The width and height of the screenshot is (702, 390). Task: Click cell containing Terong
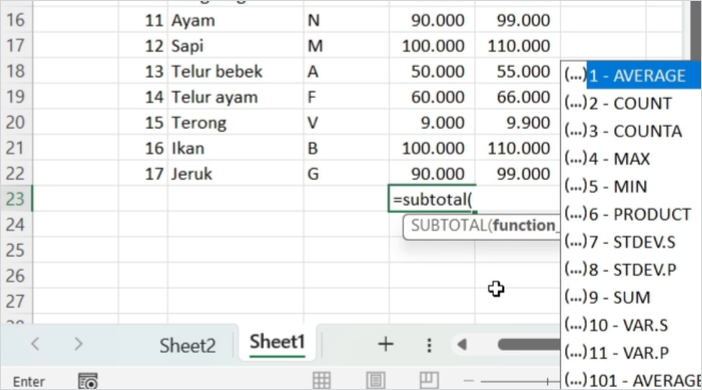tap(235, 122)
